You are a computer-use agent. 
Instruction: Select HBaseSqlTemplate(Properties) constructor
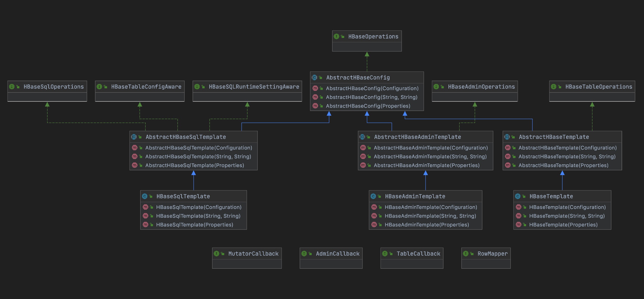[x=195, y=225]
